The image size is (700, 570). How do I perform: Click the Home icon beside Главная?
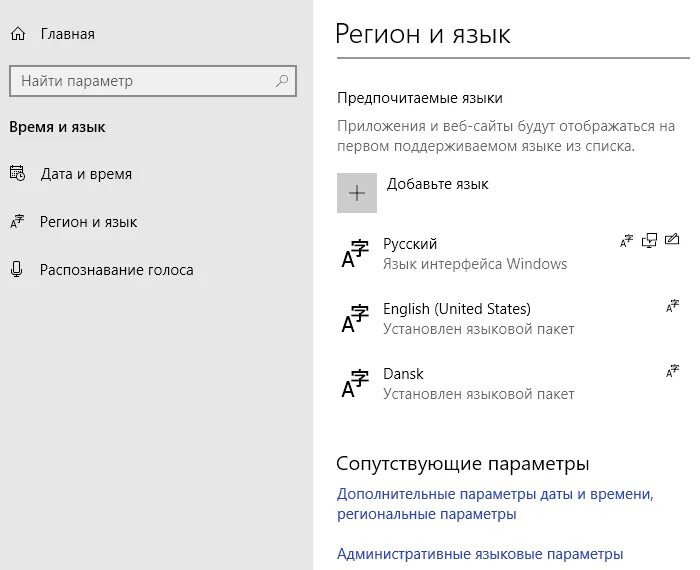(x=18, y=34)
